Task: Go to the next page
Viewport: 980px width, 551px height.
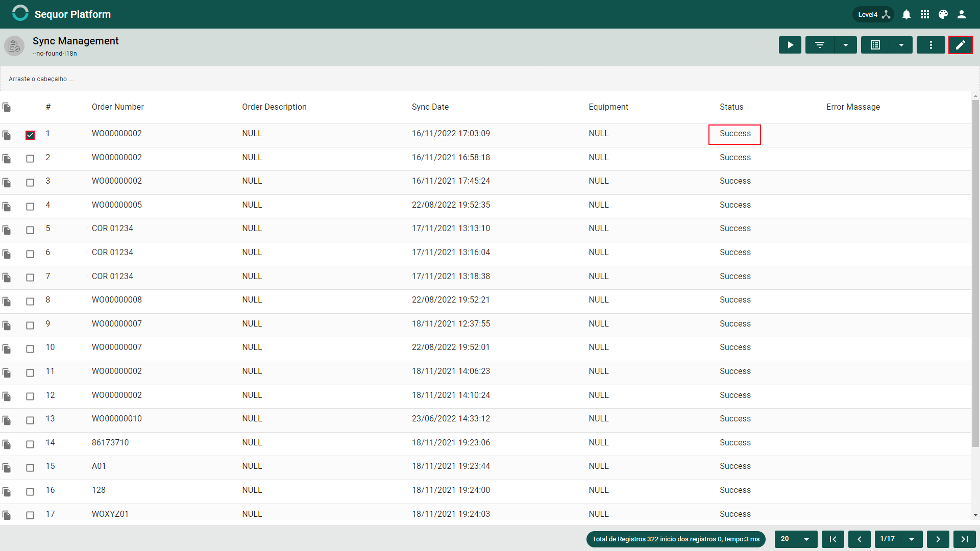Action: (938, 539)
